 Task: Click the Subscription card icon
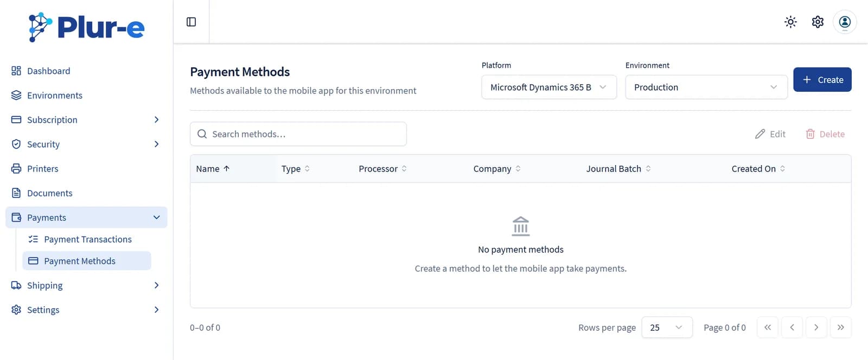[16, 119]
